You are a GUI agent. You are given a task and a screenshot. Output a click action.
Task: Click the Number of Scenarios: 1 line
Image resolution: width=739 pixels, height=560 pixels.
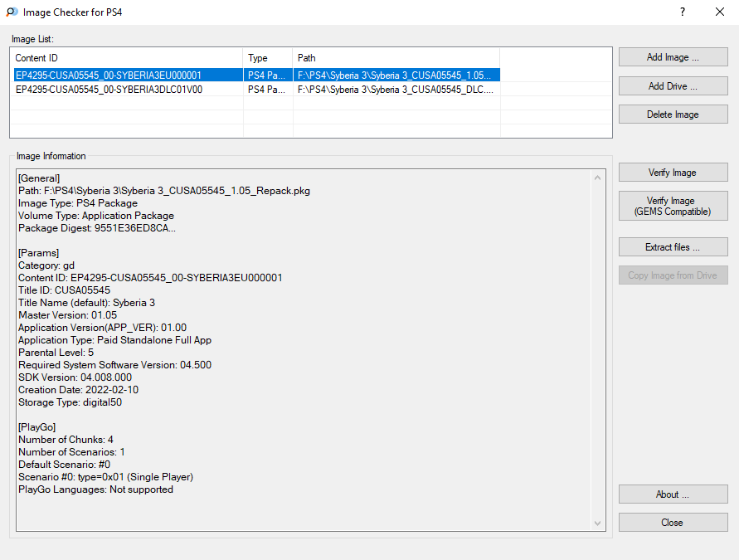(71, 452)
